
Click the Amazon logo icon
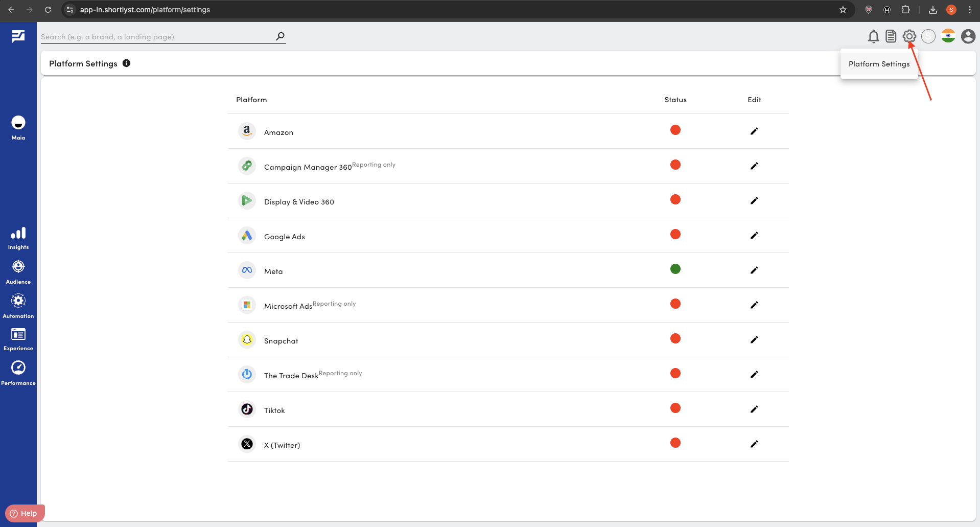click(247, 131)
